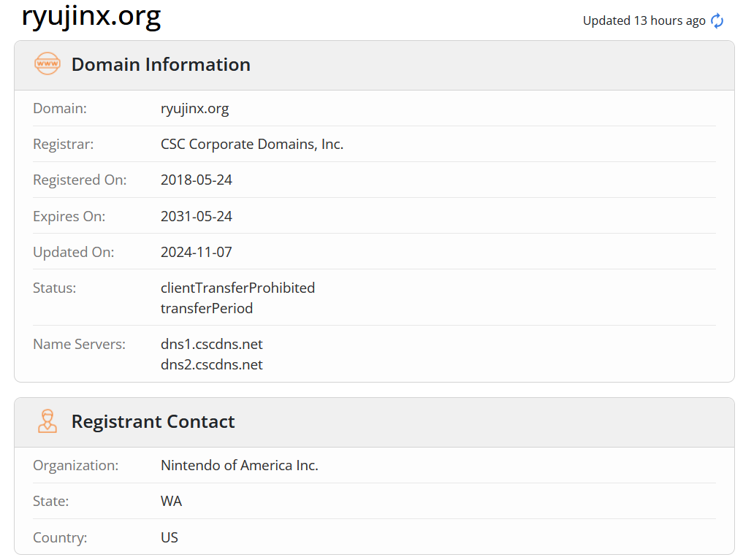Click organization Nintendo of America Inc.
The image size is (743, 560).
(240, 465)
